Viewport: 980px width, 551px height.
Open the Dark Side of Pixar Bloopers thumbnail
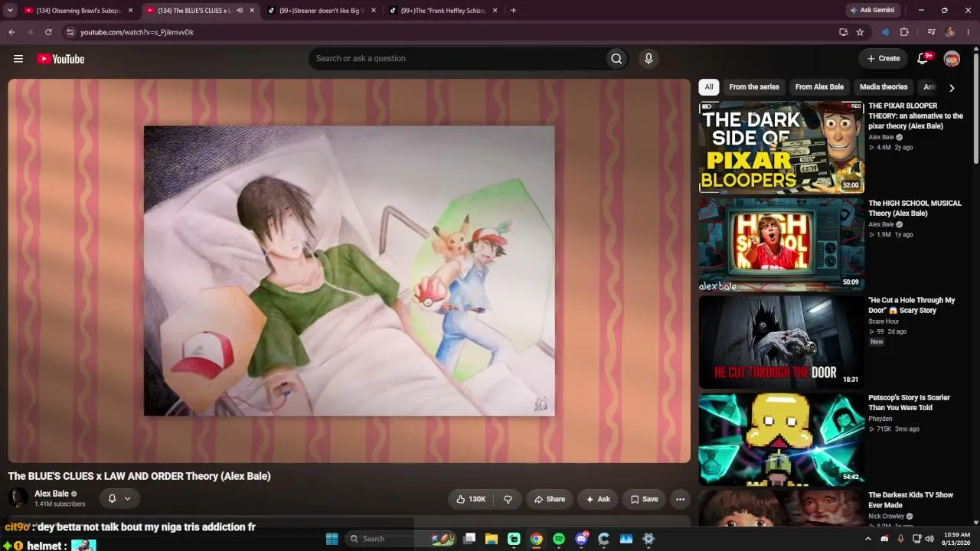782,147
